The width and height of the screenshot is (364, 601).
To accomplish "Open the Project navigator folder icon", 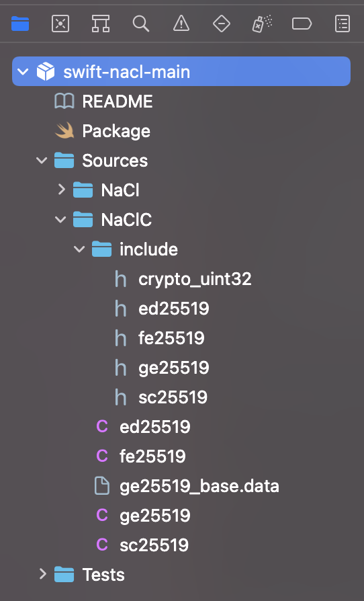I will pos(20,24).
